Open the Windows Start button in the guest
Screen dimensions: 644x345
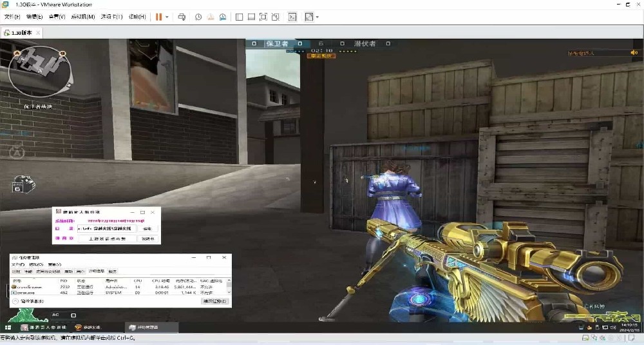tap(8, 328)
